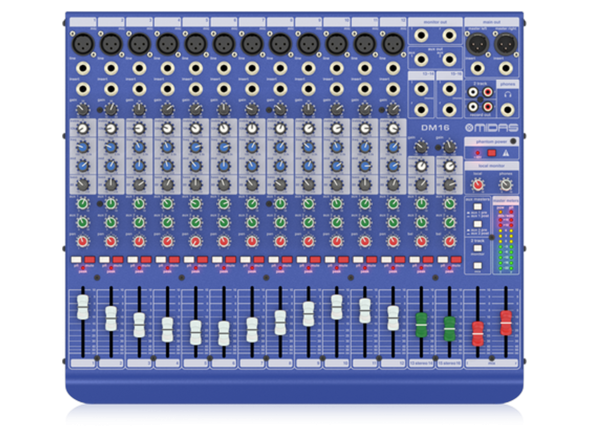Screen dimensions: 589x441
Task: Click monitor out right jack
Action: click(x=449, y=36)
